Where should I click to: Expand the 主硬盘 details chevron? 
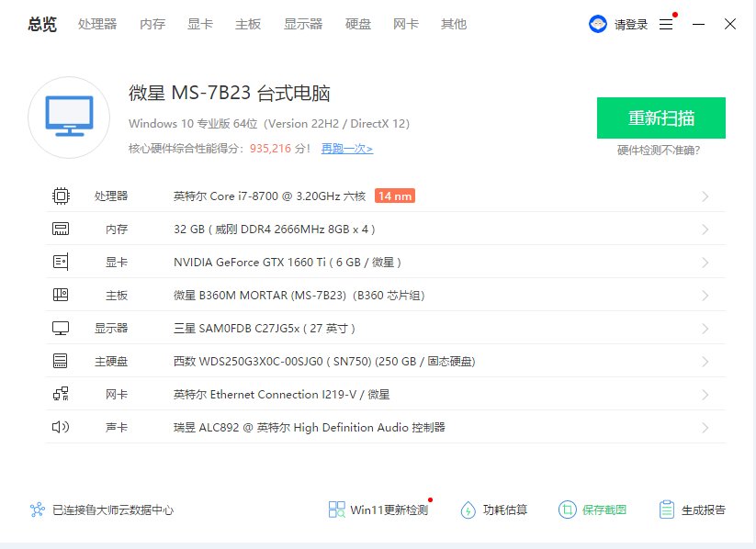point(705,362)
